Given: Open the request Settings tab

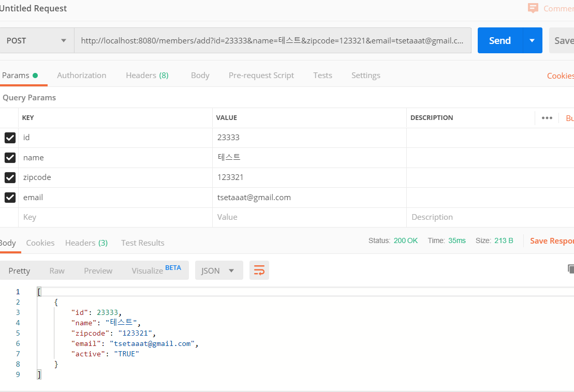Looking at the screenshot, I should 366,76.
